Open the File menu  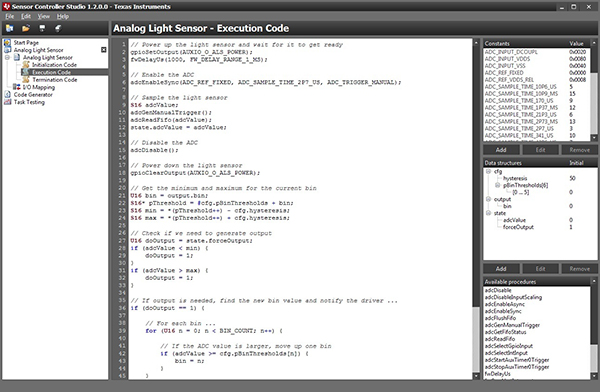(10, 16)
